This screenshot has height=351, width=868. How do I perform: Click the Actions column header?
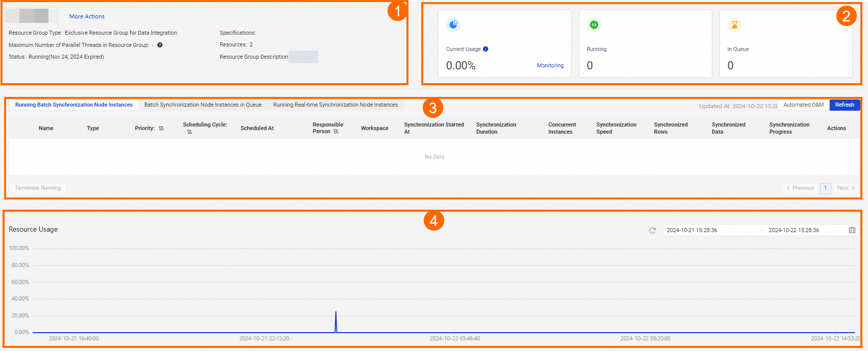(836, 128)
